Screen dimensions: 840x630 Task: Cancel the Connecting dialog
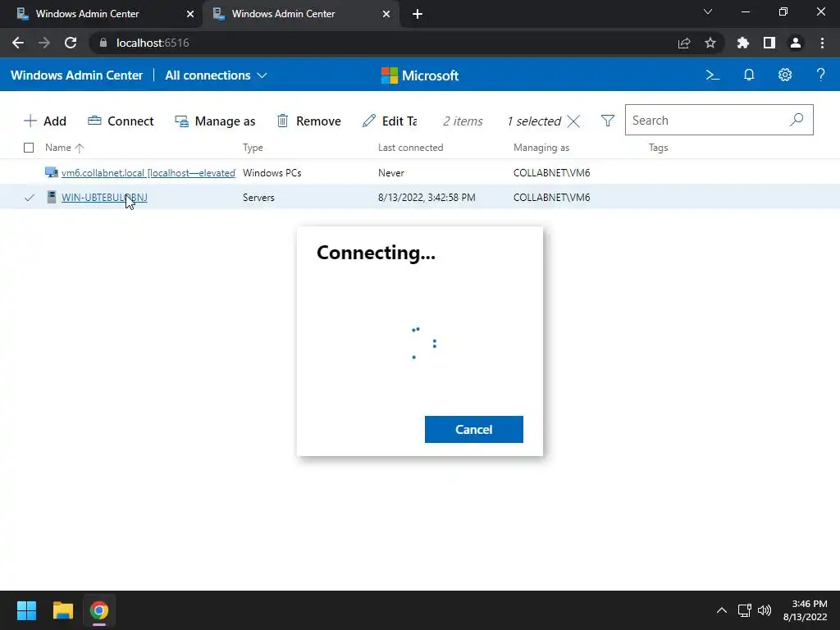[473, 429]
